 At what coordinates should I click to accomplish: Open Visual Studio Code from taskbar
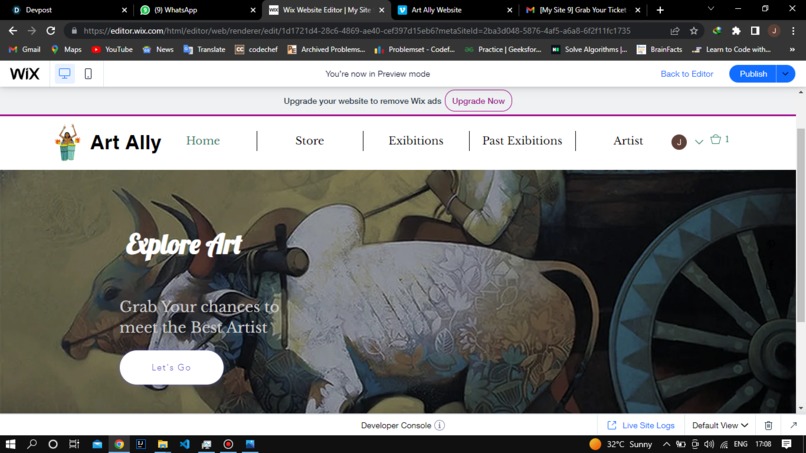point(185,444)
